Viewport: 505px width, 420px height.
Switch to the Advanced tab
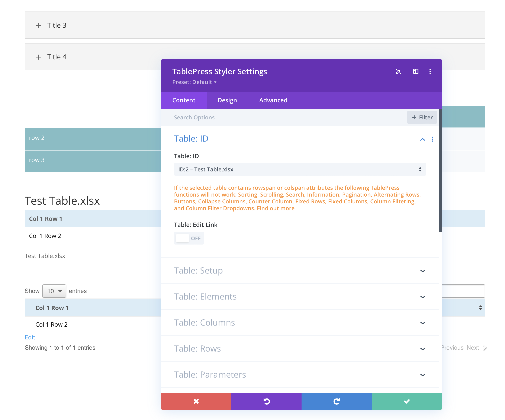coord(273,100)
